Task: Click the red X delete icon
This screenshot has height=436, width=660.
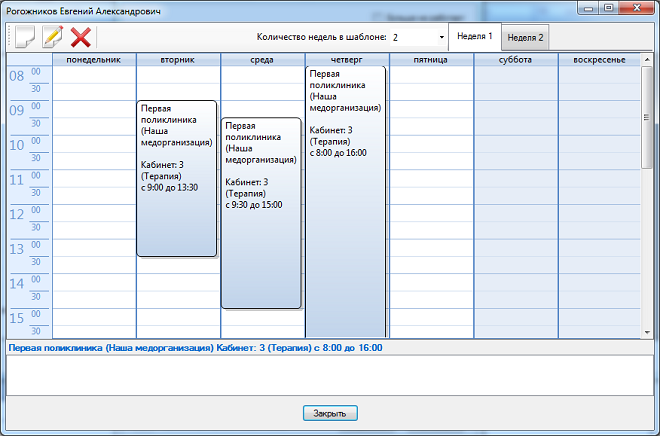Action: (81, 37)
